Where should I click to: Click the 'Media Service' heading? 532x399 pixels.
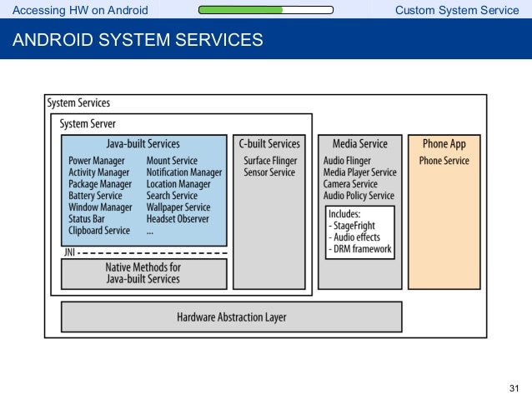(360, 144)
